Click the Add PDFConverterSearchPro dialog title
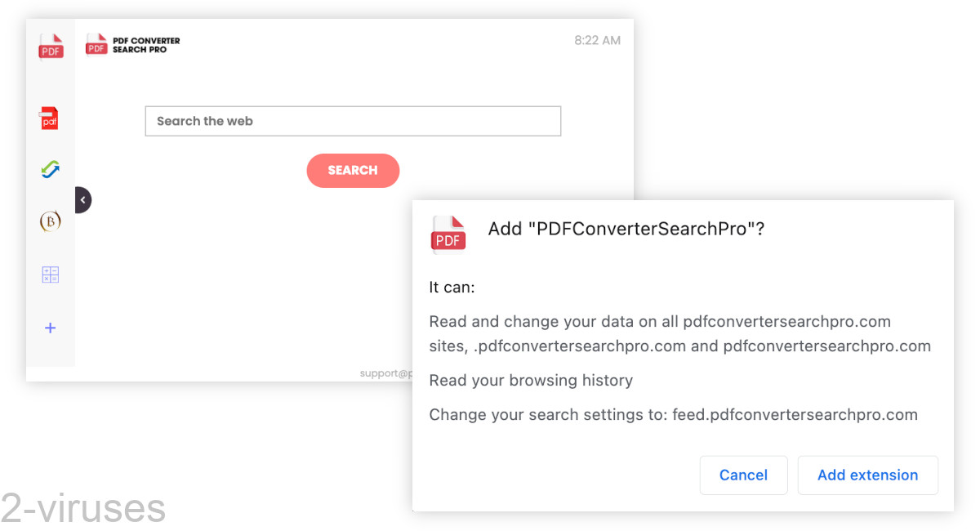 click(x=626, y=229)
